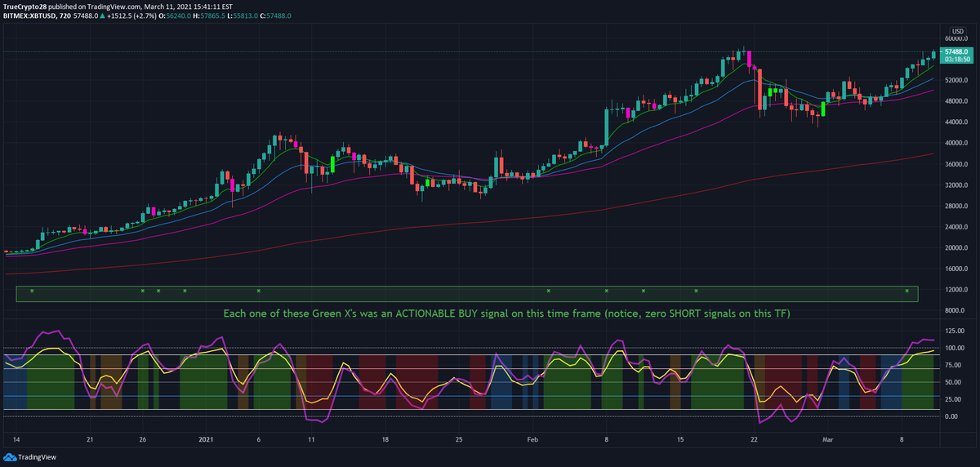Click the 40000.0 price axis label
Image resolution: width=980 pixels, height=467 pixels.
[956, 143]
